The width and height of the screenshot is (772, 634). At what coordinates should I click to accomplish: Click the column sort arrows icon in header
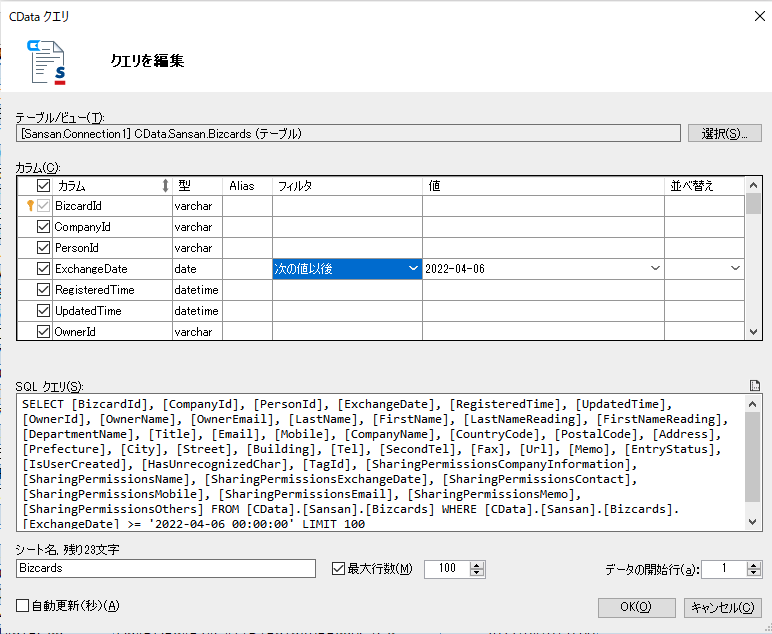(165, 186)
